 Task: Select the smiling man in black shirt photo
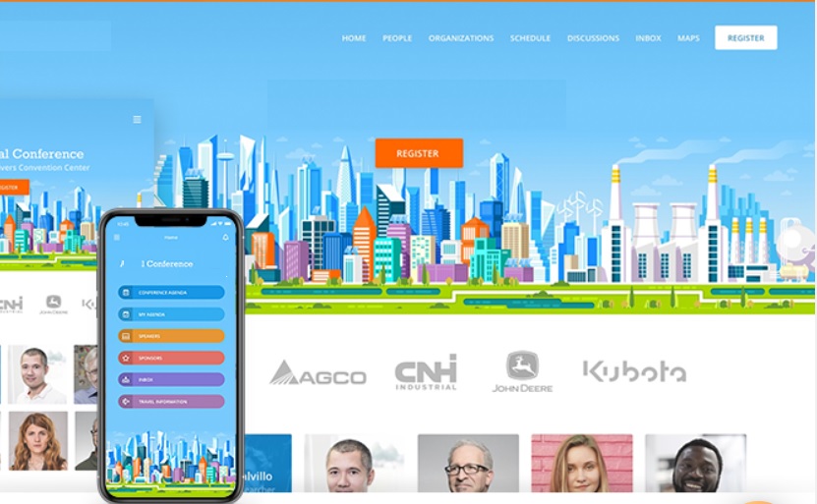coord(695,464)
